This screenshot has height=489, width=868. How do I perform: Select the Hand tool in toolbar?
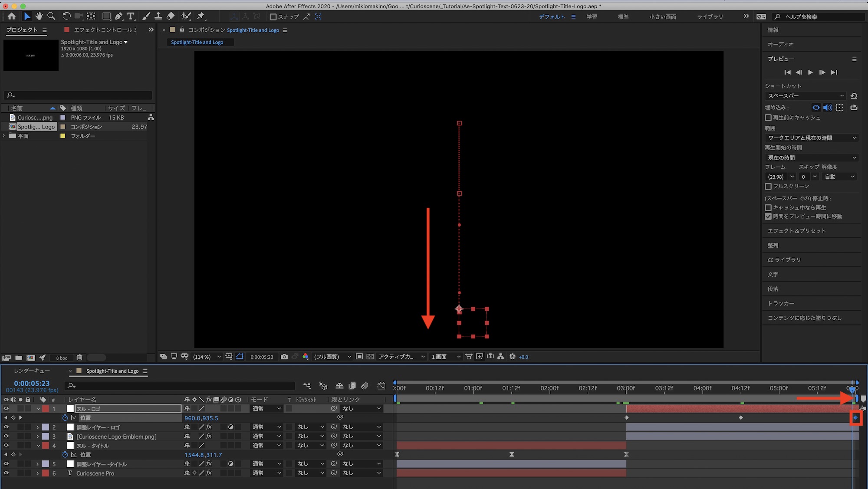point(39,16)
